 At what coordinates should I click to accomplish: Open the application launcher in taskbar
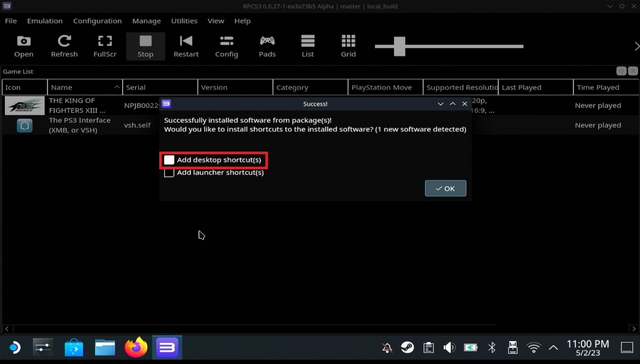(x=14, y=348)
